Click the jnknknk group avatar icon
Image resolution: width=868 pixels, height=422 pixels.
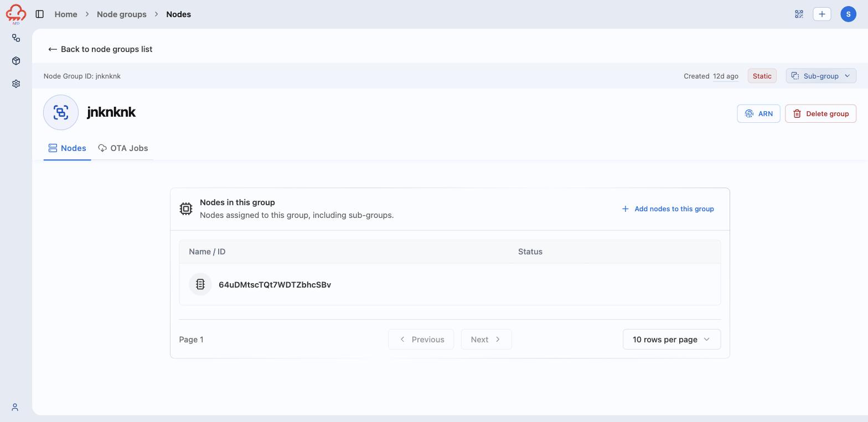tap(61, 112)
